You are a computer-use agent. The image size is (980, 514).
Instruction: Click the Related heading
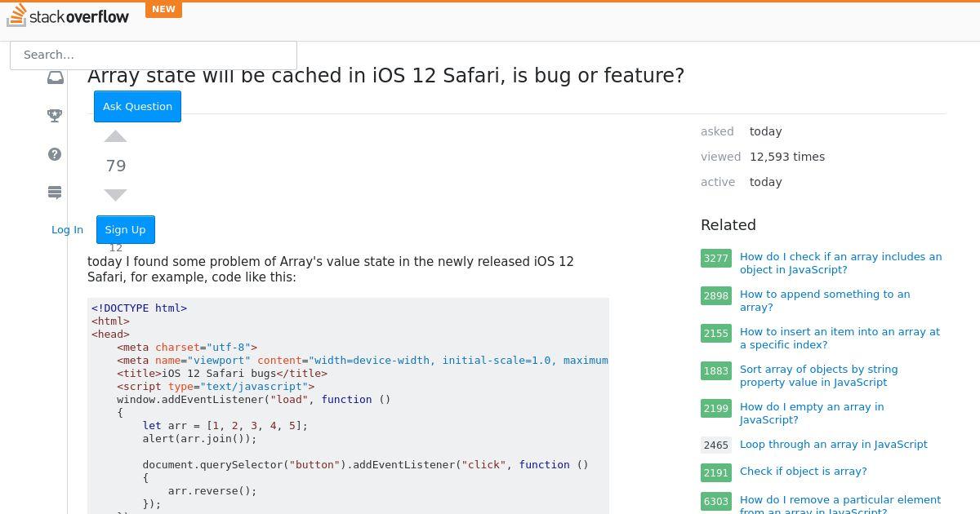(728, 225)
